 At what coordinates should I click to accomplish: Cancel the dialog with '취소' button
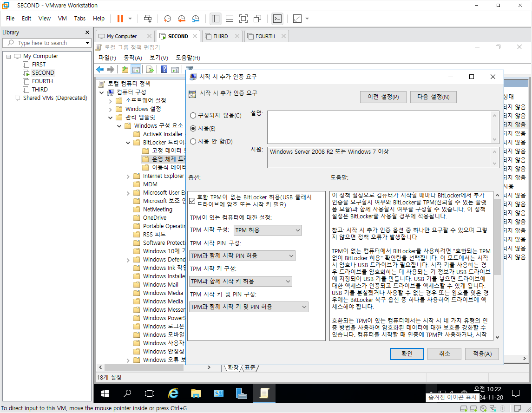click(444, 354)
